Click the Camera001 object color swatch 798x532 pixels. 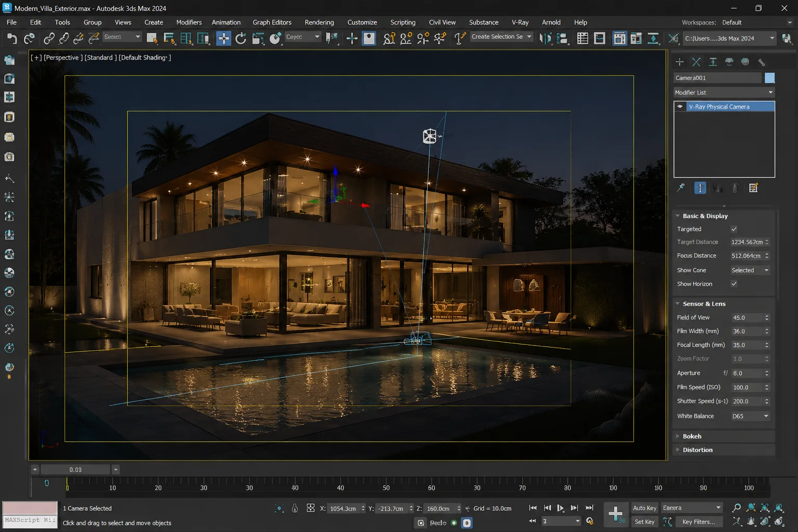point(770,78)
